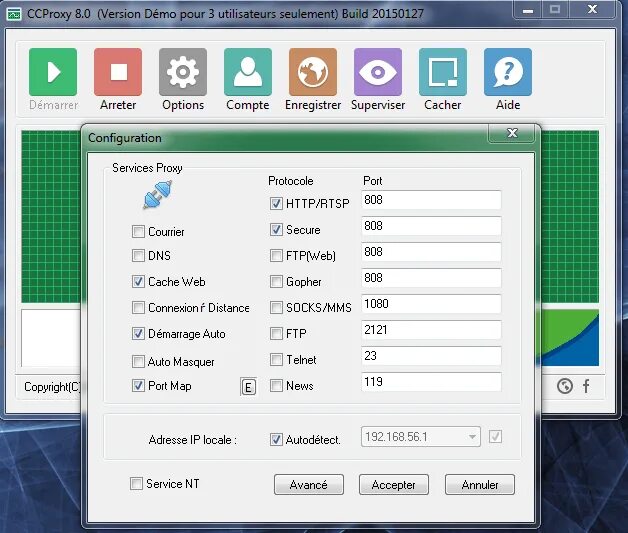The height and width of the screenshot is (533, 628).
Task: Click the E button next to Port Map
Action: 248,387
